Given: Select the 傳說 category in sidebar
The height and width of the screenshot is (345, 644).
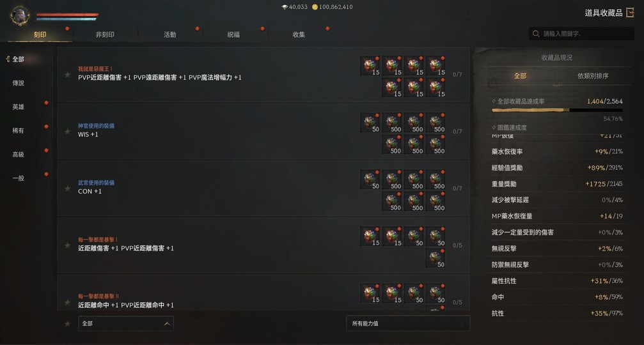Looking at the screenshot, I should coord(18,83).
